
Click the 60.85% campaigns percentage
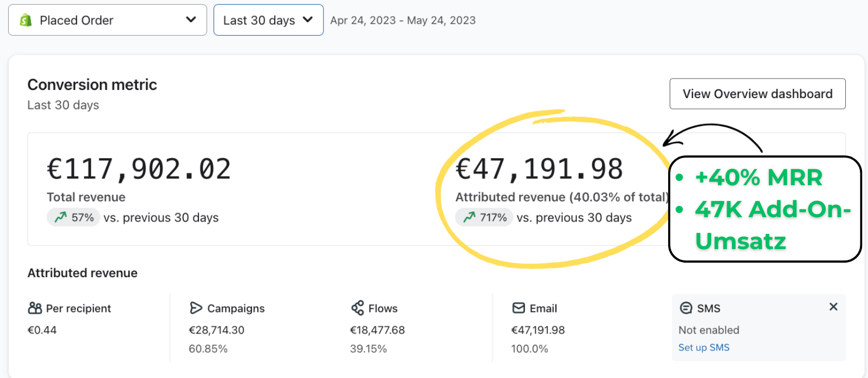coord(208,349)
